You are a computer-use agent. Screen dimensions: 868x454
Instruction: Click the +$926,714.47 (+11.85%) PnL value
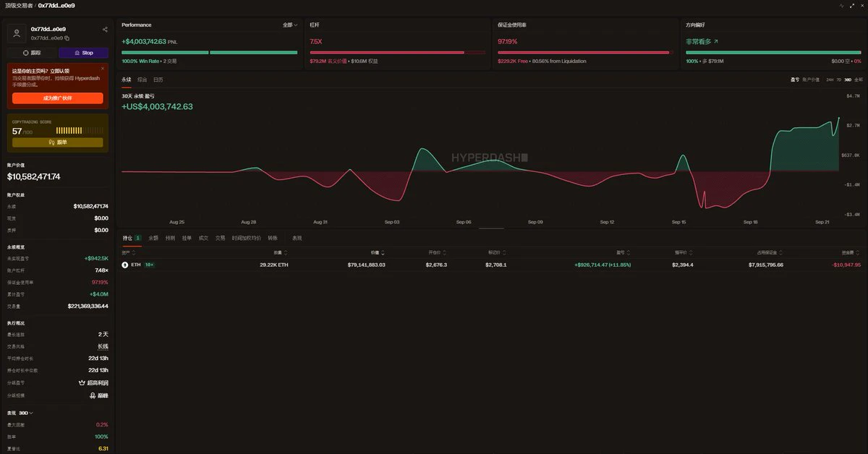[x=603, y=265]
